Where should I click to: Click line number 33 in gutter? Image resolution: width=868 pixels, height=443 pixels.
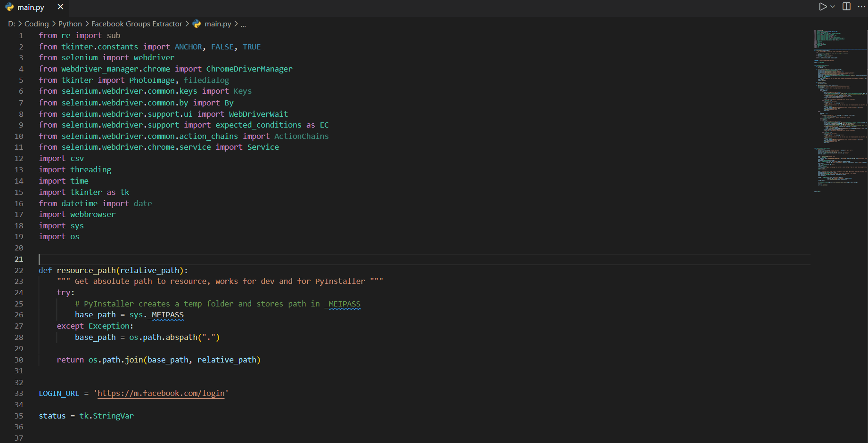tap(19, 394)
